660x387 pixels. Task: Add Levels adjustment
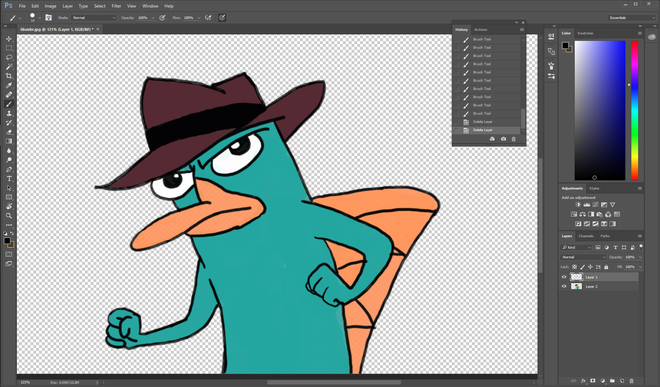point(587,205)
